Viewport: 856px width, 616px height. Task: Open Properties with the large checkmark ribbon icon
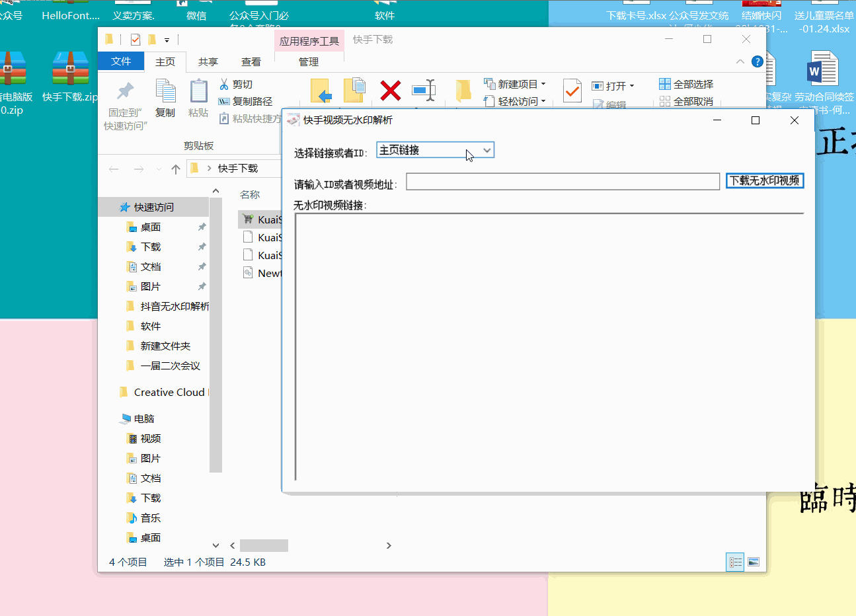coord(572,91)
